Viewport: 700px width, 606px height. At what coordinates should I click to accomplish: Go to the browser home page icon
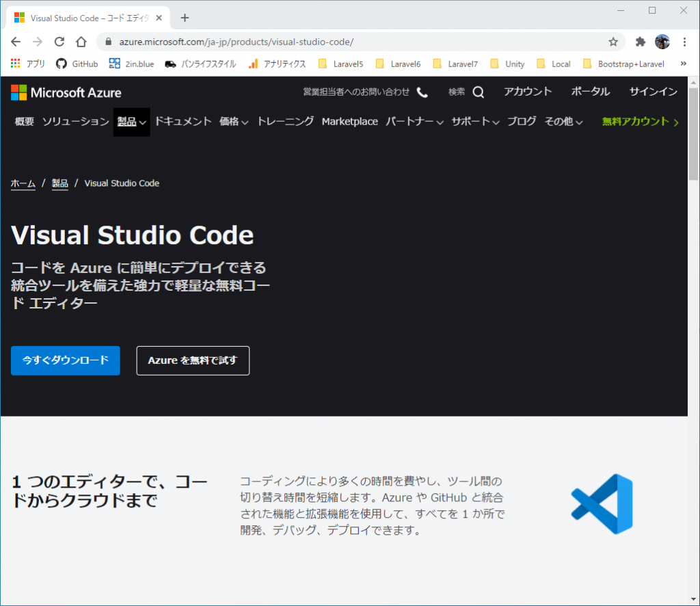pos(81,42)
